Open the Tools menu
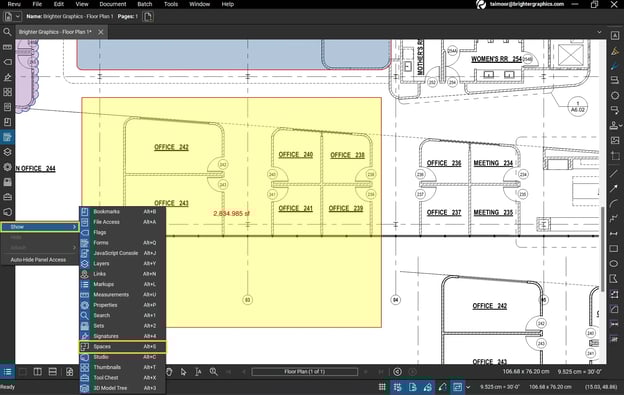Image resolution: width=624 pixels, height=395 pixels. coord(171,4)
